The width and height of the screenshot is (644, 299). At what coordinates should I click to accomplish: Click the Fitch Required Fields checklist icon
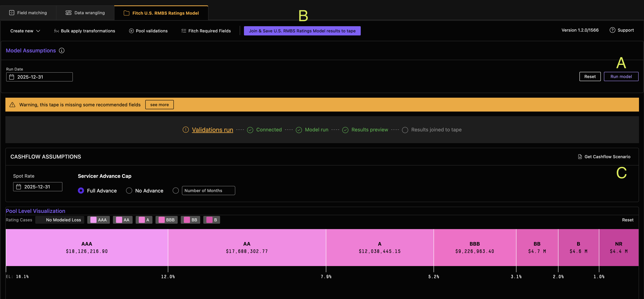pyautogui.click(x=184, y=31)
